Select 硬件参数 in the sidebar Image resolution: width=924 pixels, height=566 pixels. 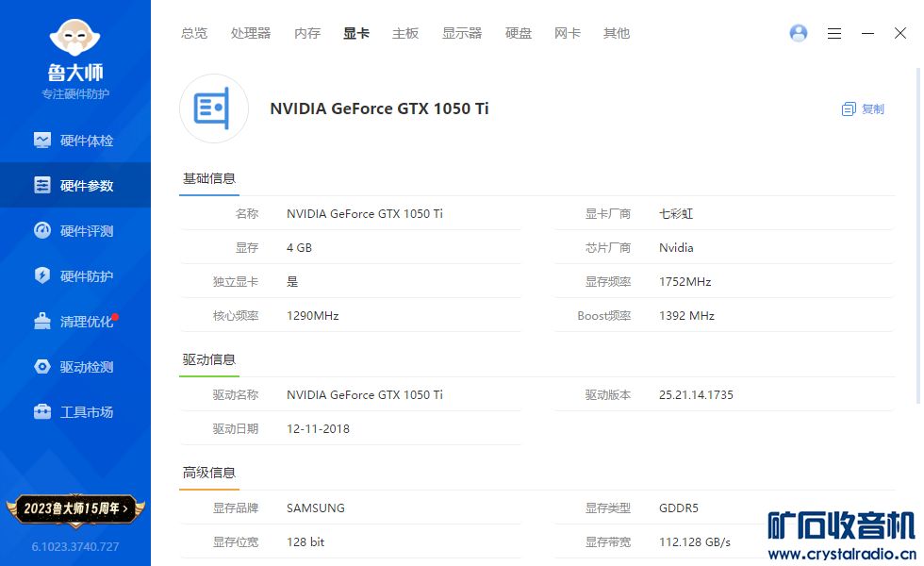tap(75, 186)
